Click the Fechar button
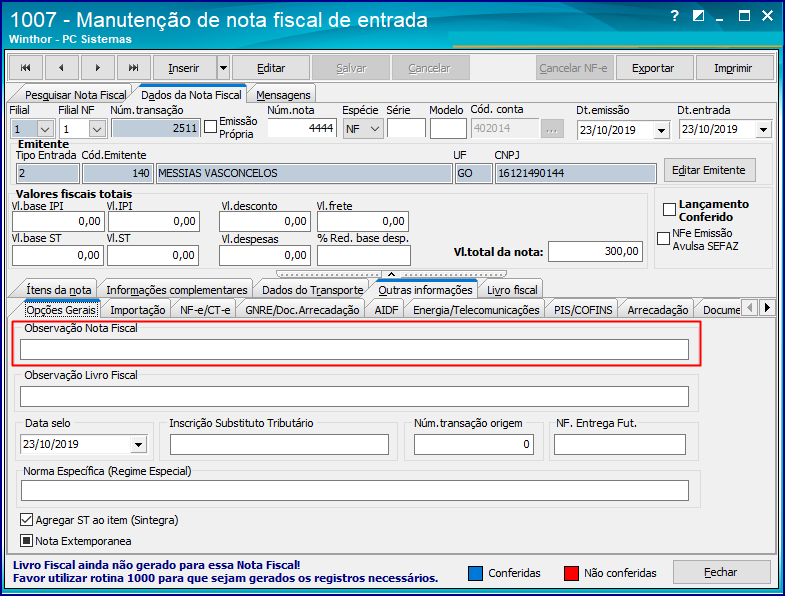The width and height of the screenshot is (785, 596). tap(720, 572)
